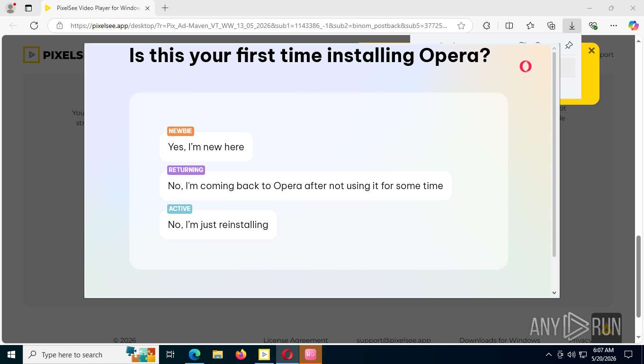Screen dimensions: 644x364
Task: Open Edge Settings and more menu
Action: (614, 26)
